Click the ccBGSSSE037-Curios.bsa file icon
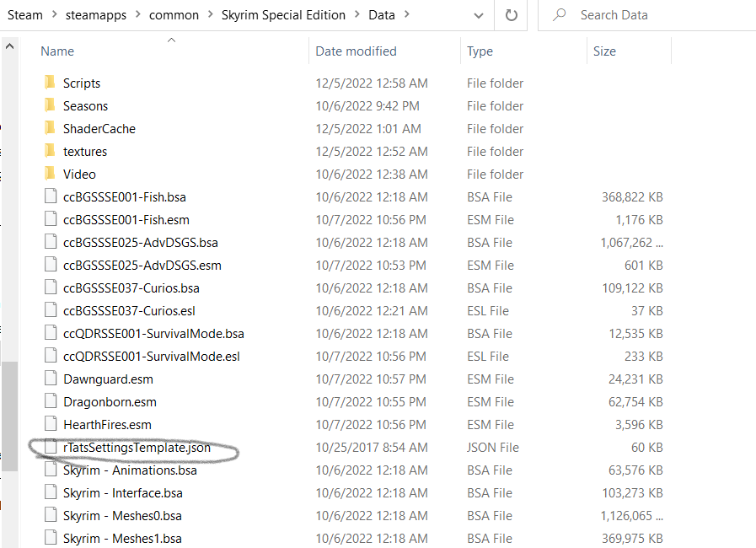This screenshot has height=548, width=756. pos(51,287)
